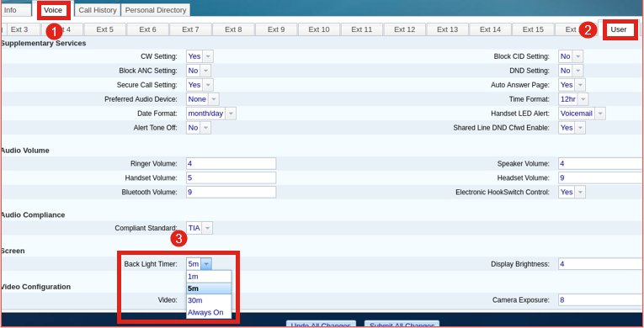Select the Ext 5 sub-tab
The image size is (644, 328).
click(104, 29)
